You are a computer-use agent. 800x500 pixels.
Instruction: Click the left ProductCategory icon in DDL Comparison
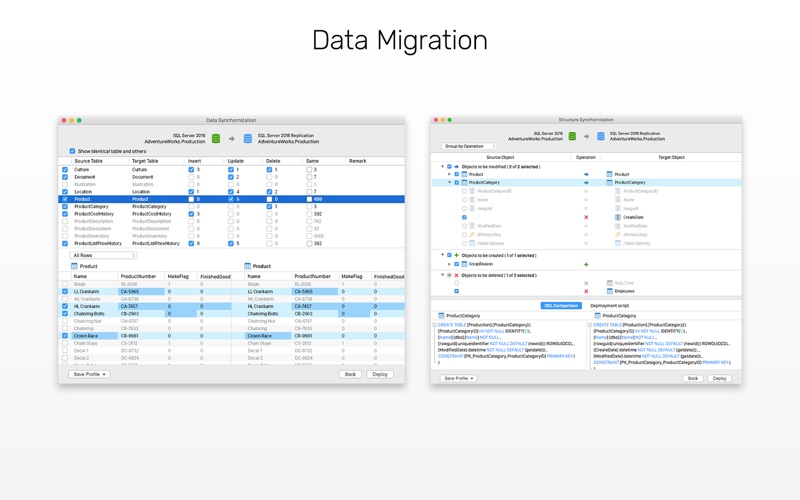(x=441, y=316)
